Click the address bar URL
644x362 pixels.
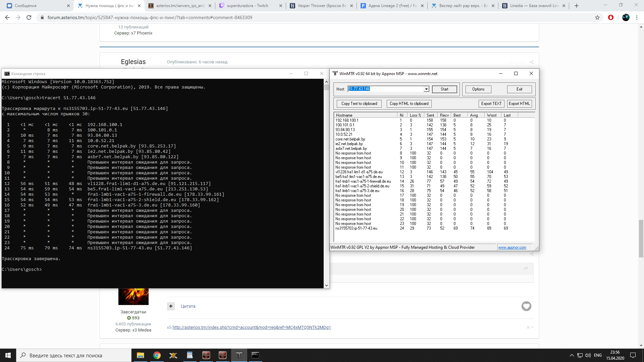150,17
